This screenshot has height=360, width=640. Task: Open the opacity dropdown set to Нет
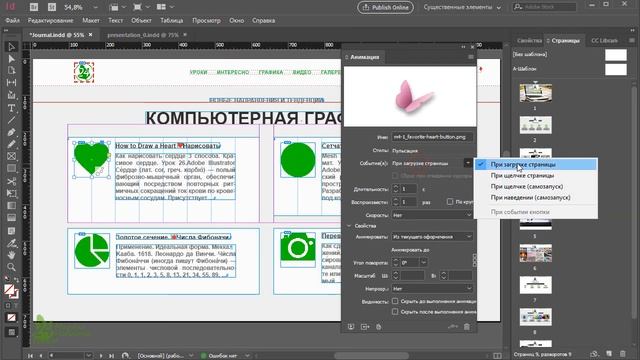pyautogui.click(x=432, y=289)
